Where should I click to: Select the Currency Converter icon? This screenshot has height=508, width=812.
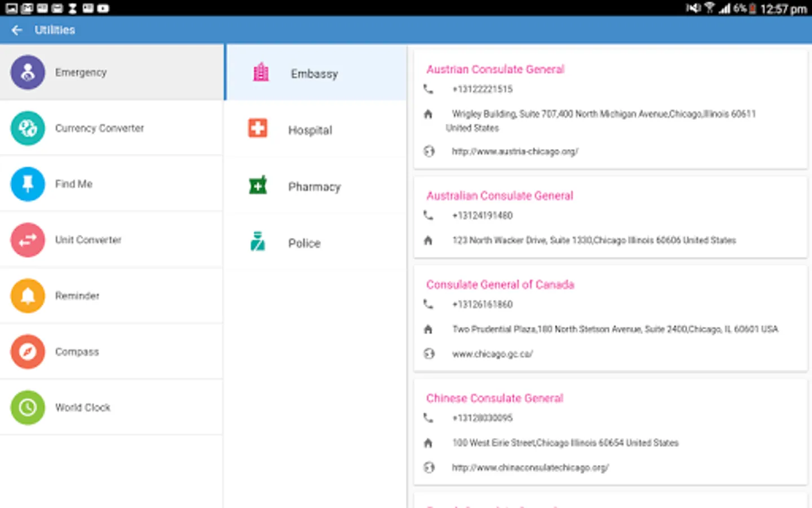click(28, 128)
